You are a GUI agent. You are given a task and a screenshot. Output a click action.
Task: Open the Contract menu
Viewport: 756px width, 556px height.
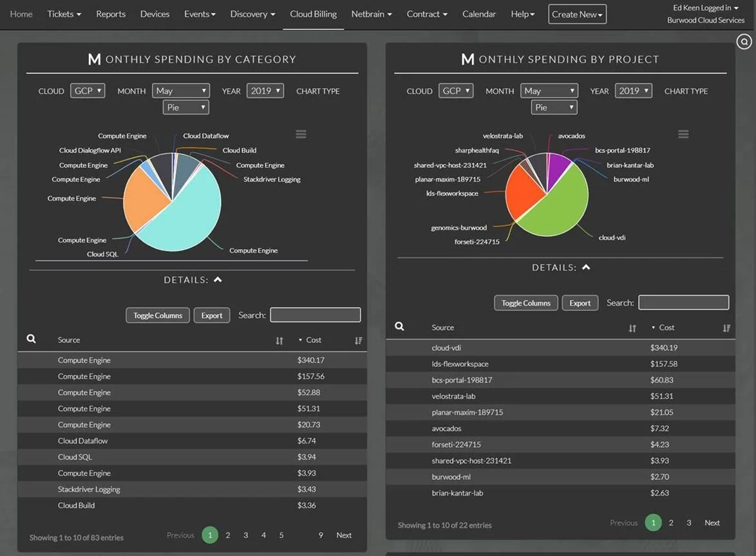point(427,14)
